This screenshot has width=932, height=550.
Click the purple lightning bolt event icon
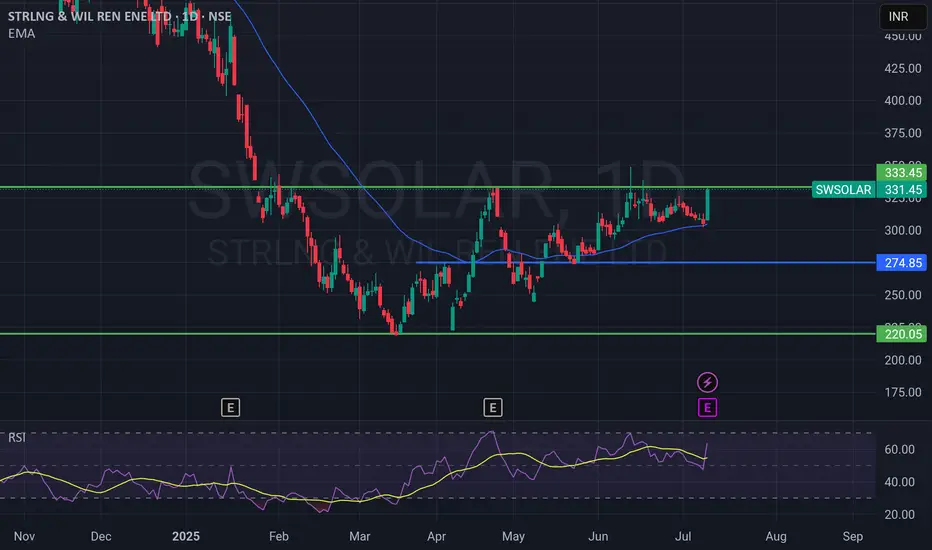click(707, 382)
